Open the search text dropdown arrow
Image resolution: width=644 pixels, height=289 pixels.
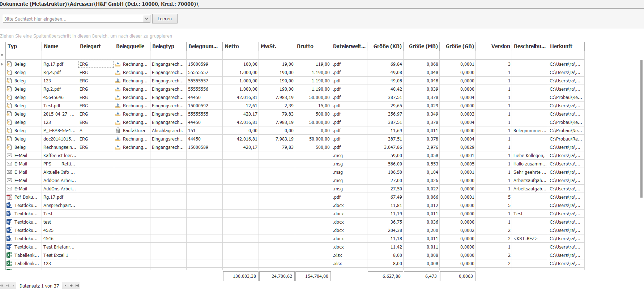click(x=146, y=19)
